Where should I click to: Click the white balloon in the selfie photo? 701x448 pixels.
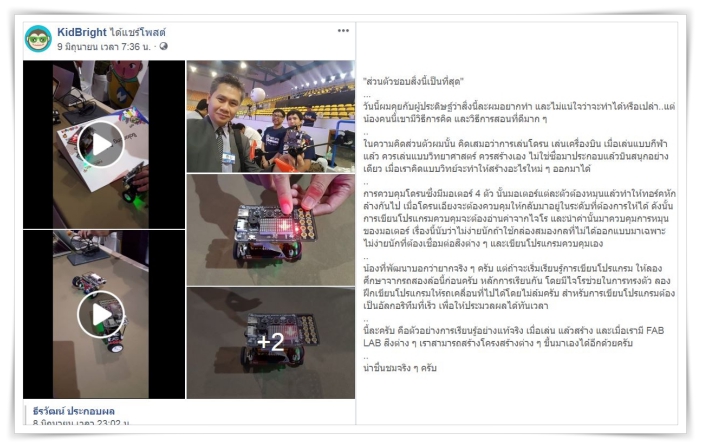(x=258, y=95)
